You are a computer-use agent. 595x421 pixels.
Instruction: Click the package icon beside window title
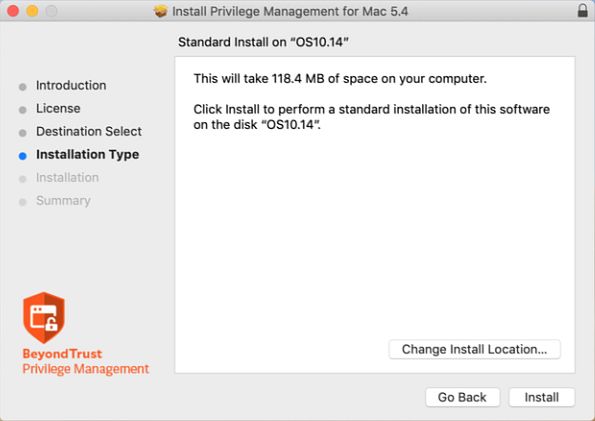coord(161,11)
